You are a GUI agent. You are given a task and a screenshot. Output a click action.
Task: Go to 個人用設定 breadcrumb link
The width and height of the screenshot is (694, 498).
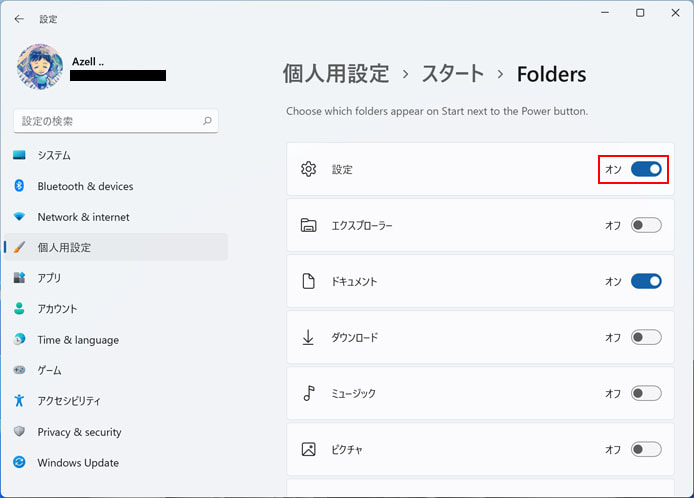336,73
